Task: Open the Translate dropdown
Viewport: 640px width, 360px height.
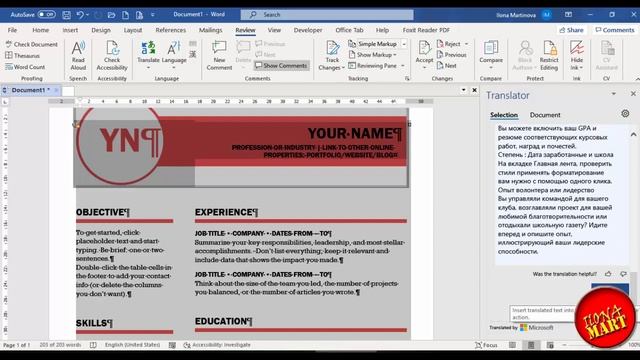Action: pos(148,56)
